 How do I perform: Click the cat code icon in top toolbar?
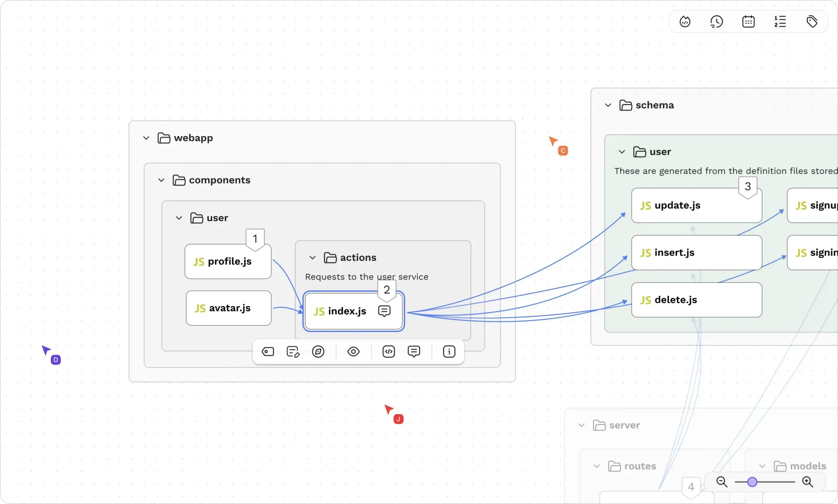click(x=685, y=21)
